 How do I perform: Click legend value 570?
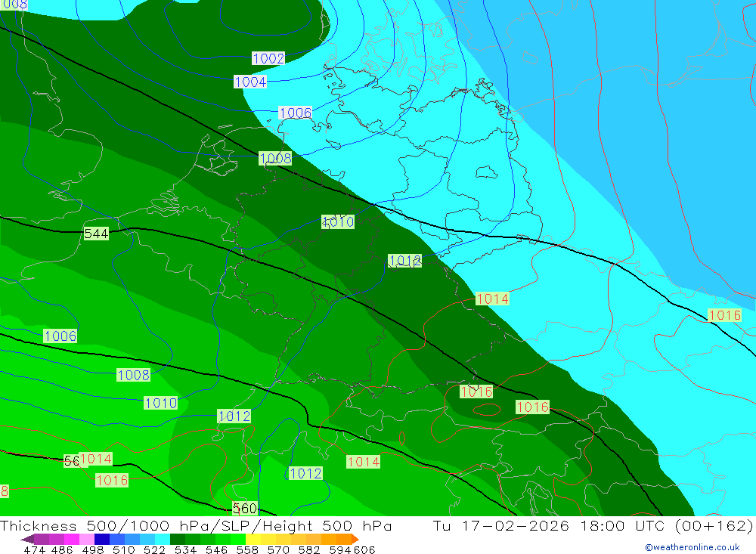(x=278, y=549)
